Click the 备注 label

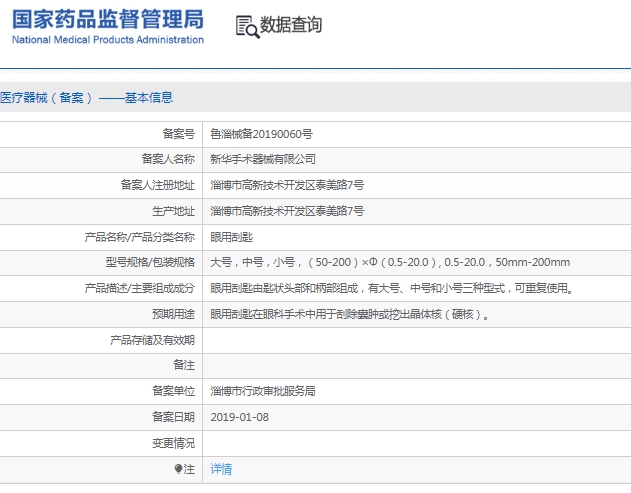tap(184, 365)
